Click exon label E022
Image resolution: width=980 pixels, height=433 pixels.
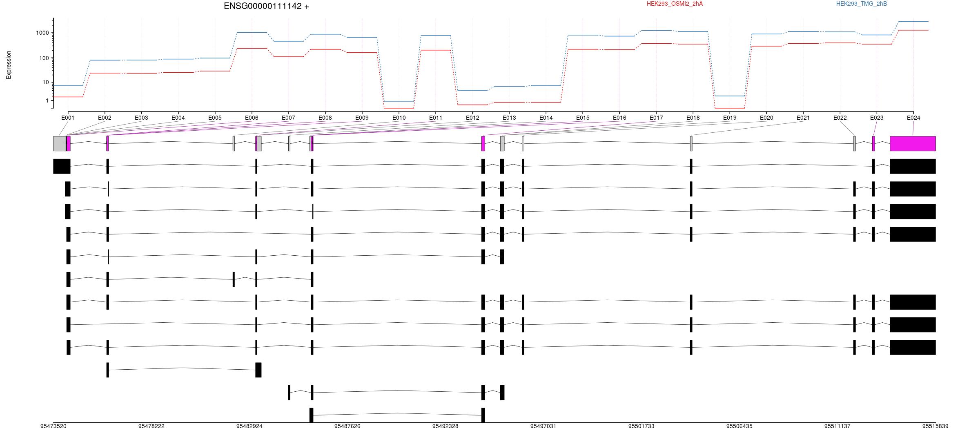tap(840, 118)
